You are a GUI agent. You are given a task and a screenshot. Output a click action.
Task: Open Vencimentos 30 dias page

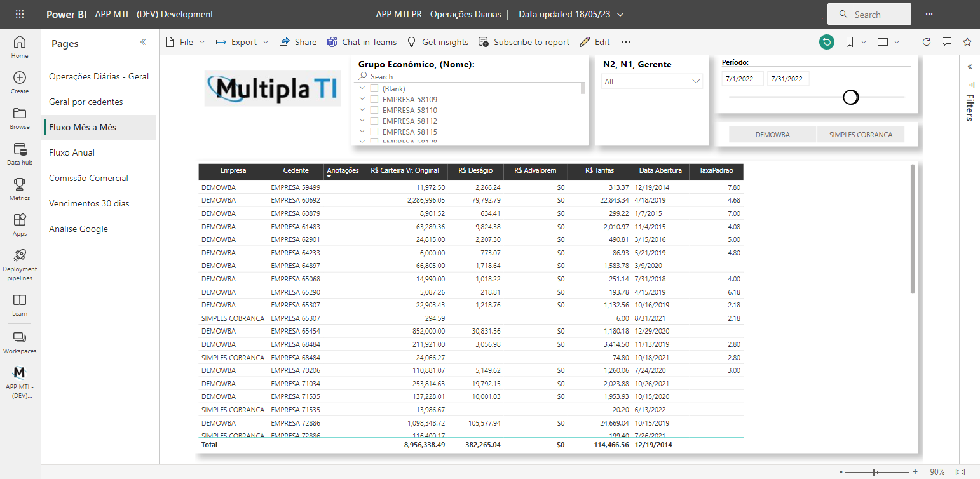point(89,203)
